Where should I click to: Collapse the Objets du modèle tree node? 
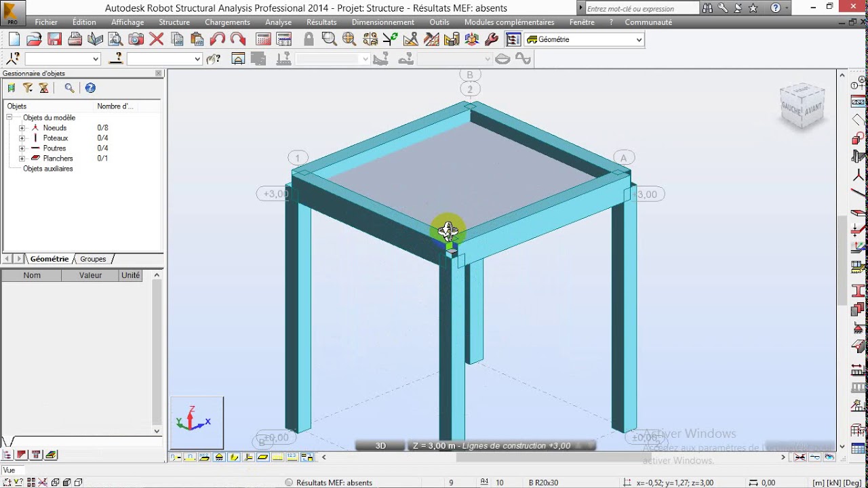[9, 118]
